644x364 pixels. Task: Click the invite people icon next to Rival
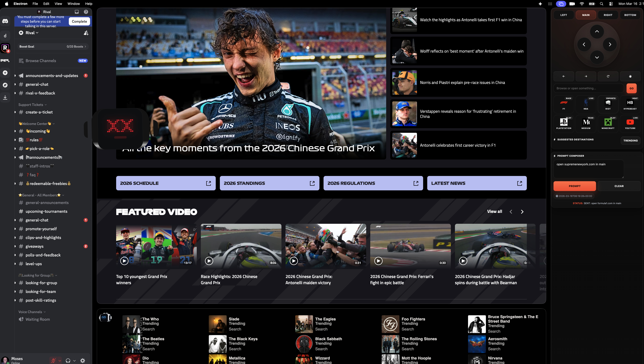coord(86,33)
